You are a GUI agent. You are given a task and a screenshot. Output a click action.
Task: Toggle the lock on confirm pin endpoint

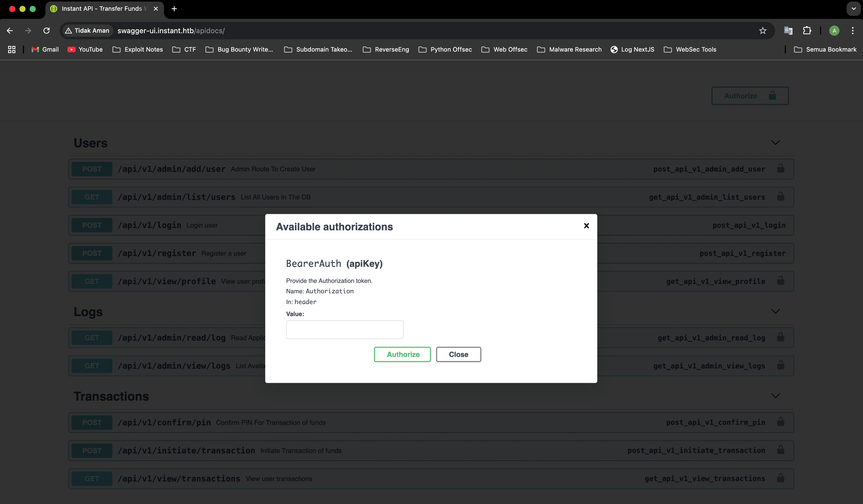click(780, 422)
